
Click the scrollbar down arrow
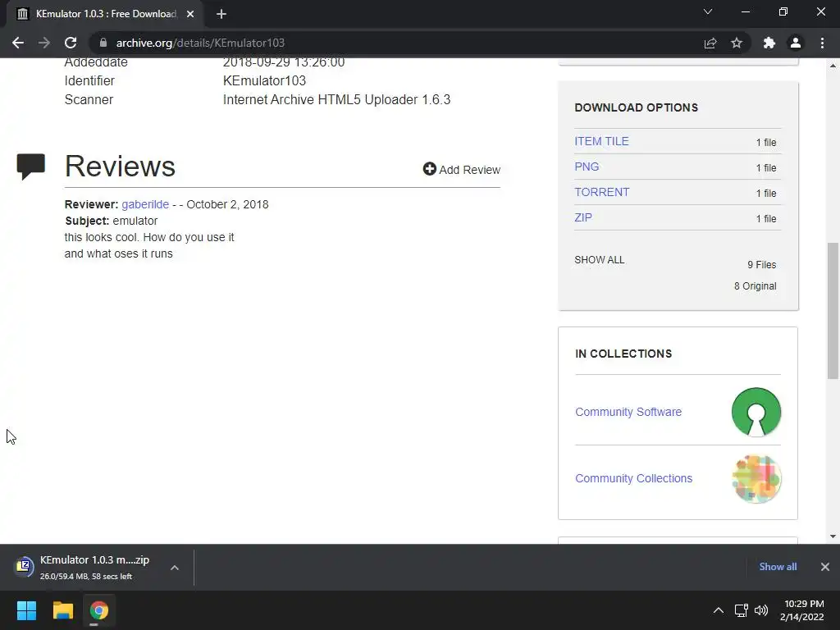pos(833,536)
